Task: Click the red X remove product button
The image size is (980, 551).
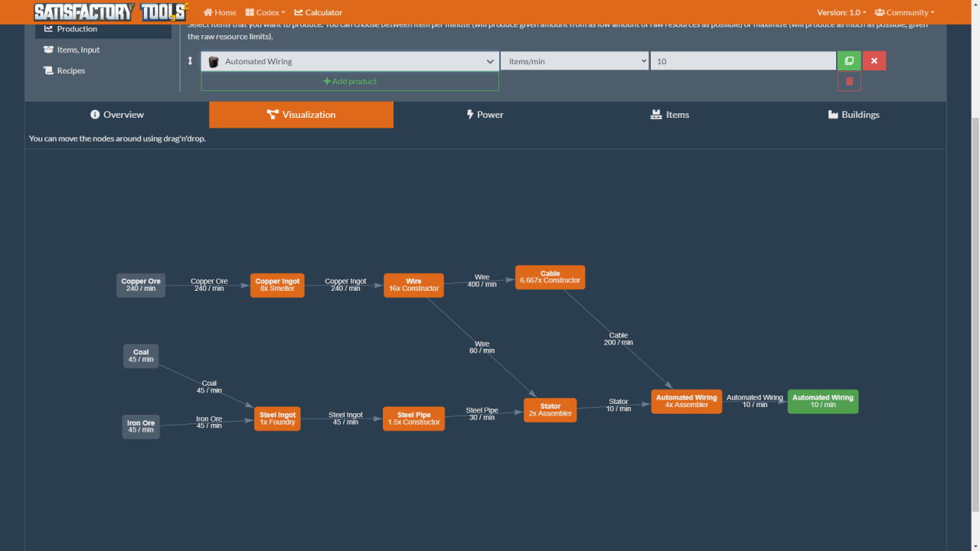Action: tap(874, 61)
